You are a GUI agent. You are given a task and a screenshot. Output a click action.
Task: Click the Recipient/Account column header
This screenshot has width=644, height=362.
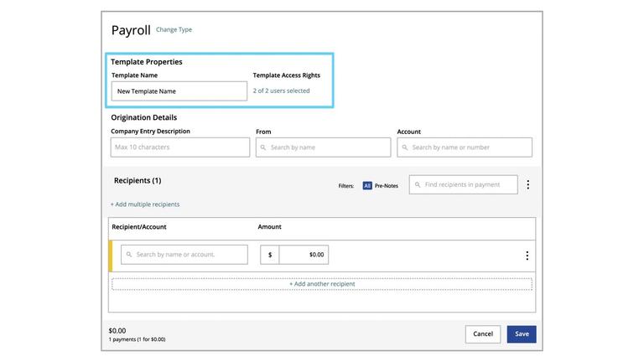pyautogui.click(x=139, y=226)
